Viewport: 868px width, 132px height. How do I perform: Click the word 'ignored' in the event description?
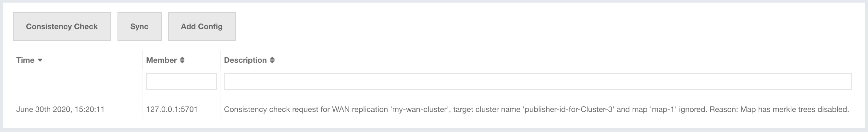tap(693, 109)
